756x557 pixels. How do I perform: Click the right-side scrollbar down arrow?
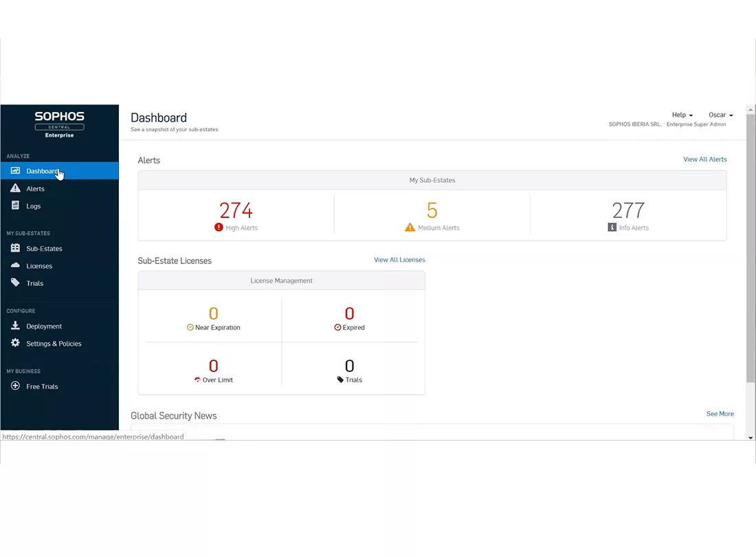tap(752, 437)
